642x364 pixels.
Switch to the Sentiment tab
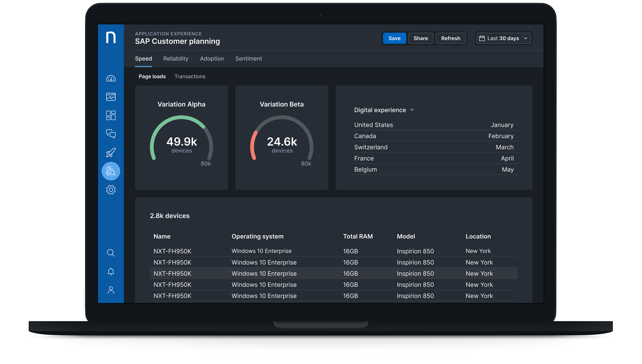[x=249, y=58]
